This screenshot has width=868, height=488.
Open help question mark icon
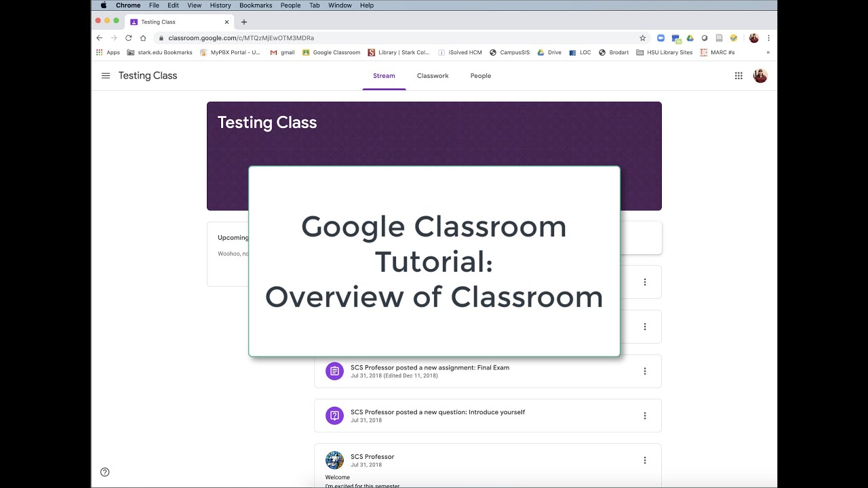point(104,472)
